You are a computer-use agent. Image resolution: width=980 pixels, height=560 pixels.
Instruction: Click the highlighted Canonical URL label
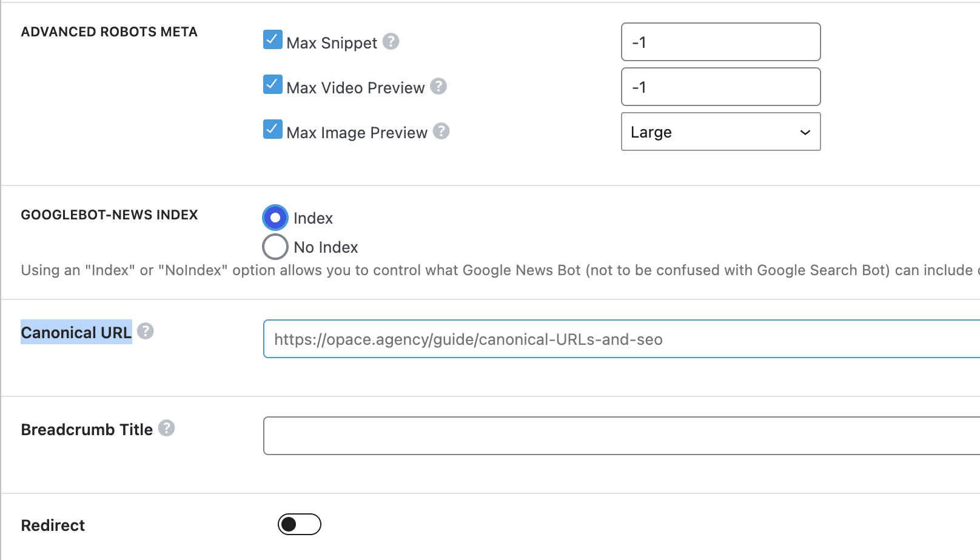76,332
